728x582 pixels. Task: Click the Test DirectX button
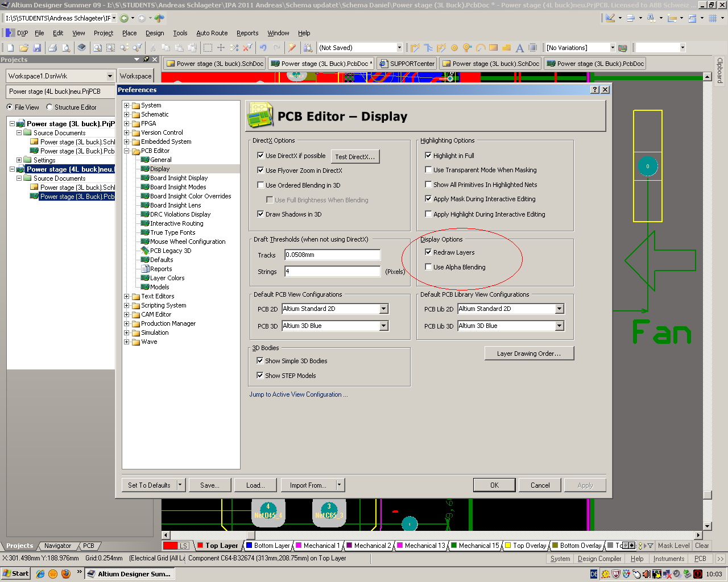pyautogui.click(x=355, y=156)
